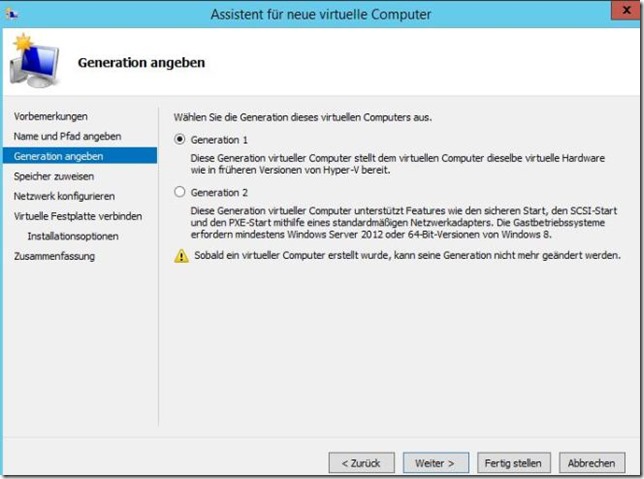Go to Virtuelle Festplatte verbinden step
644x479 pixels.
(78, 216)
